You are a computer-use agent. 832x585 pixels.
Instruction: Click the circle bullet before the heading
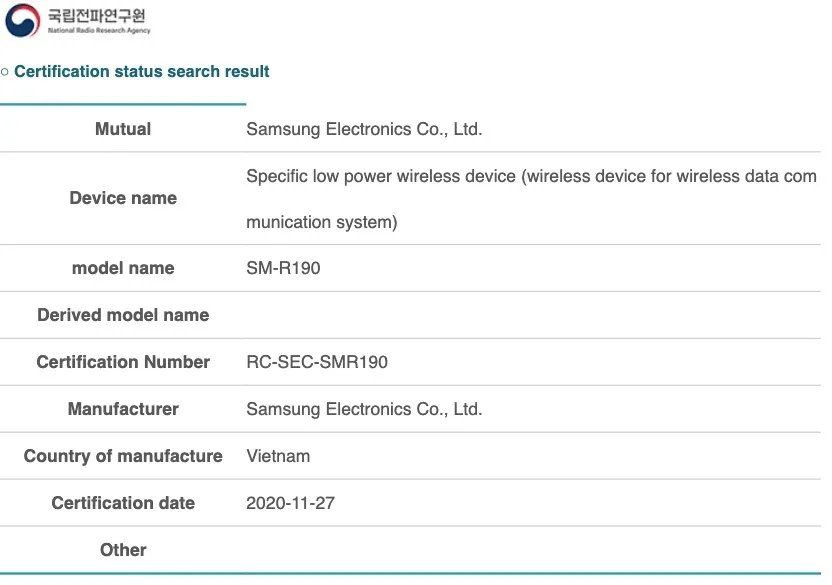click(x=5, y=72)
